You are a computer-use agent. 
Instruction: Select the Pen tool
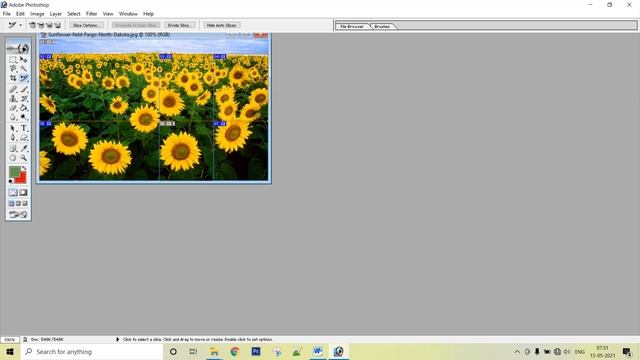click(13, 138)
